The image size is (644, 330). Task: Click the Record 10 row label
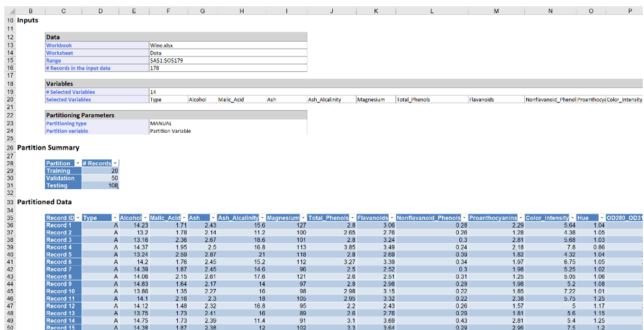60,291
